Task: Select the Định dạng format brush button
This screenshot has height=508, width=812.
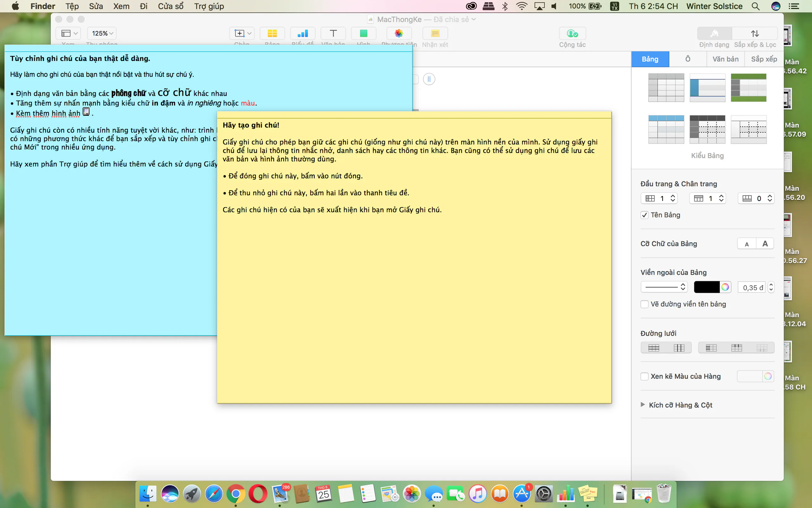Action: coord(714,33)
